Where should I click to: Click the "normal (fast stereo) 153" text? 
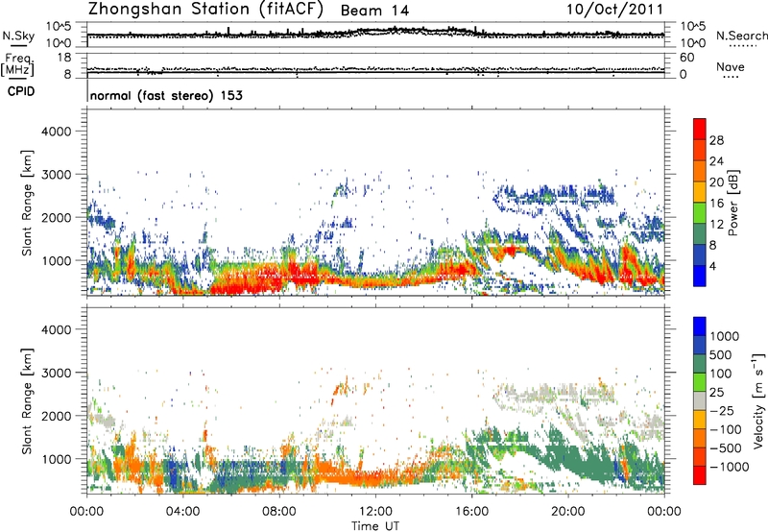tap(166, 95)
